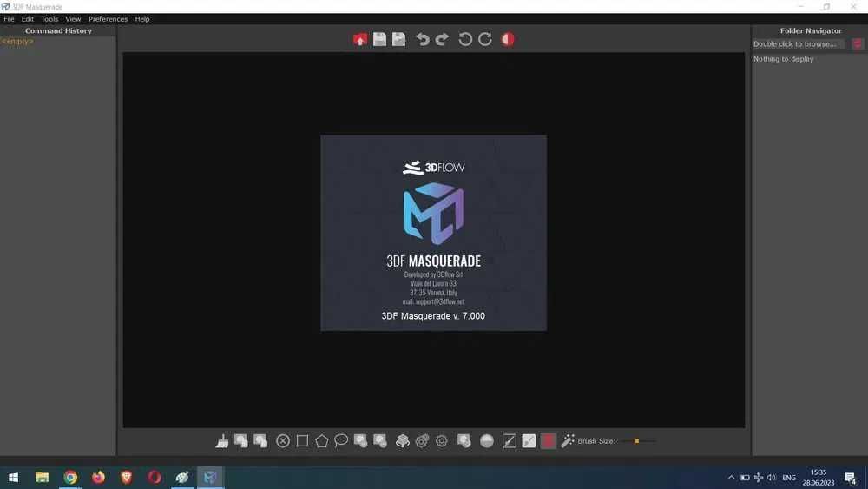Select the dark pen stroke tool
868x489 pixels.
[510, 441]
